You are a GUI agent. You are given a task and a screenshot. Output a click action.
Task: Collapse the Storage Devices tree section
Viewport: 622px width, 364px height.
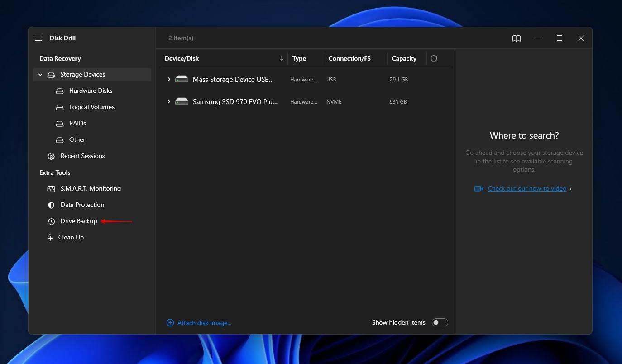[40, 75]
